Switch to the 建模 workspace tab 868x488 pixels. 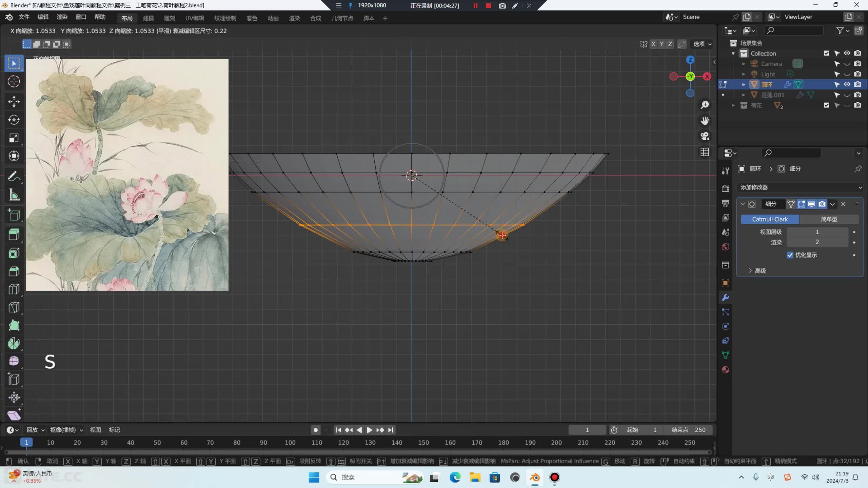tap(148, 18)
